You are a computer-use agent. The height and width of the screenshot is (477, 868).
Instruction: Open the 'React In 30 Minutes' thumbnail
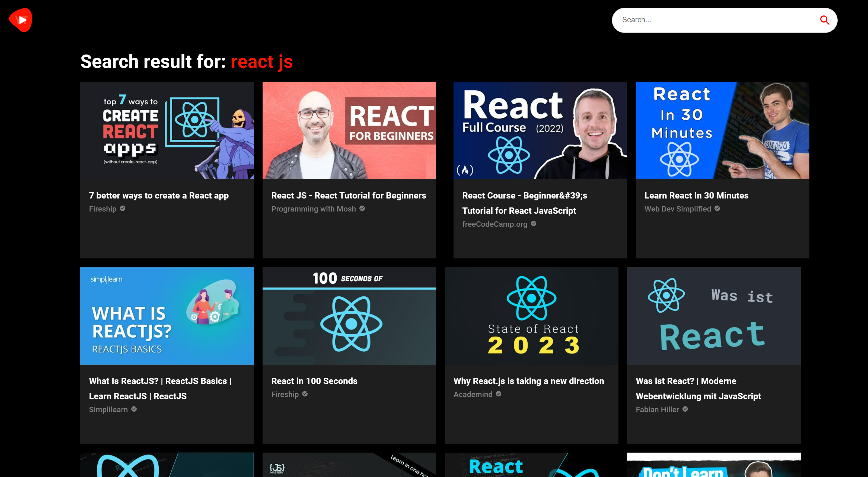pyautogui.click(x=722, y=130)
